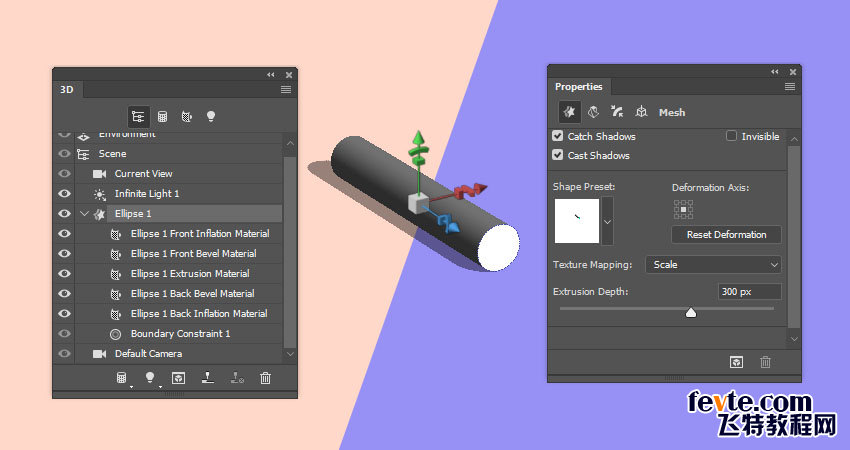Close the 3D panel
The width and height of the screenshot is (850, 450).
click(x=289, y=75)
